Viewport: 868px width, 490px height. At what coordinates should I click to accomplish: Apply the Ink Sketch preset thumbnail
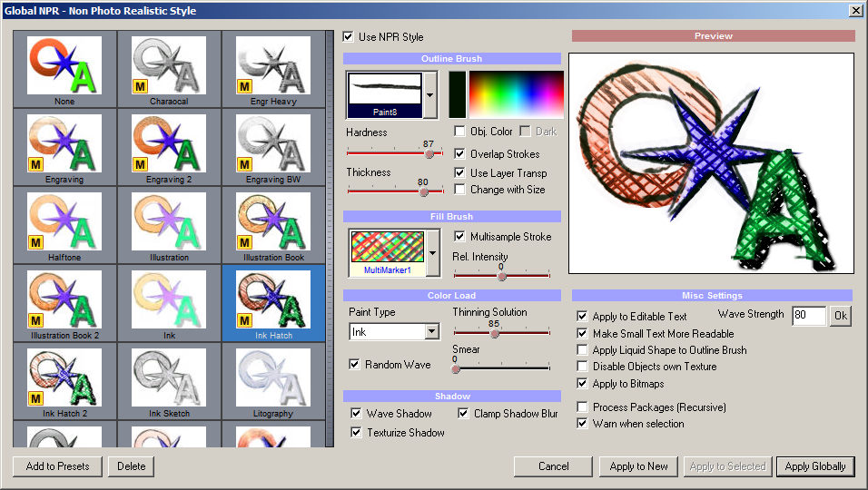click(169, 379)
